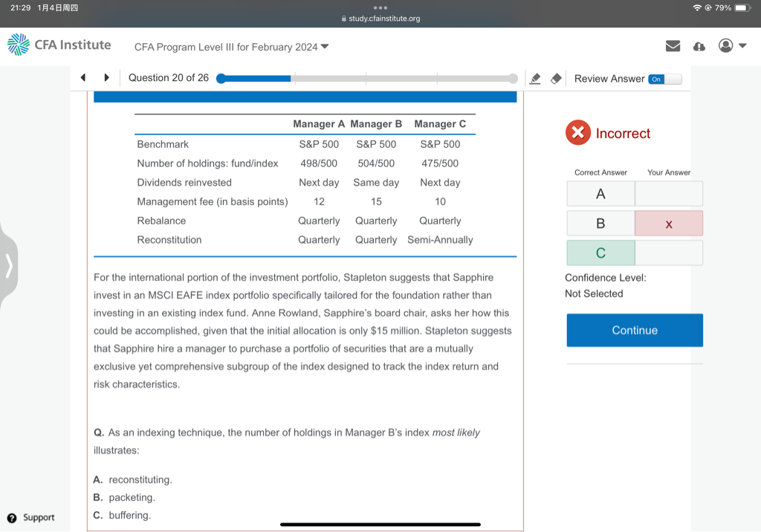
Task: Click Your Answer B box marked x
Action: click(x=668, y=223)
